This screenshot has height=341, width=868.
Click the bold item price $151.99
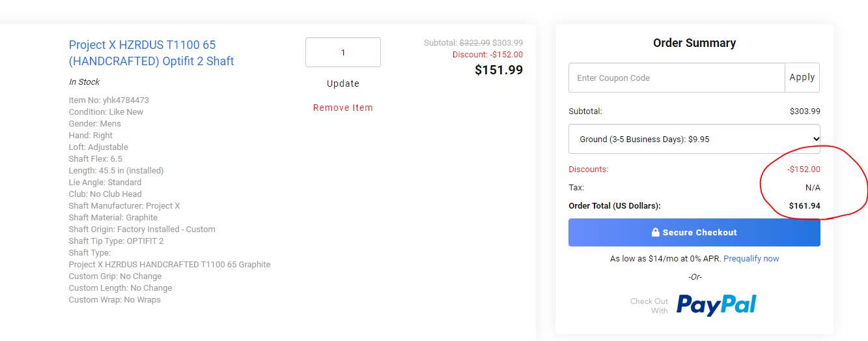click(498, 70)
